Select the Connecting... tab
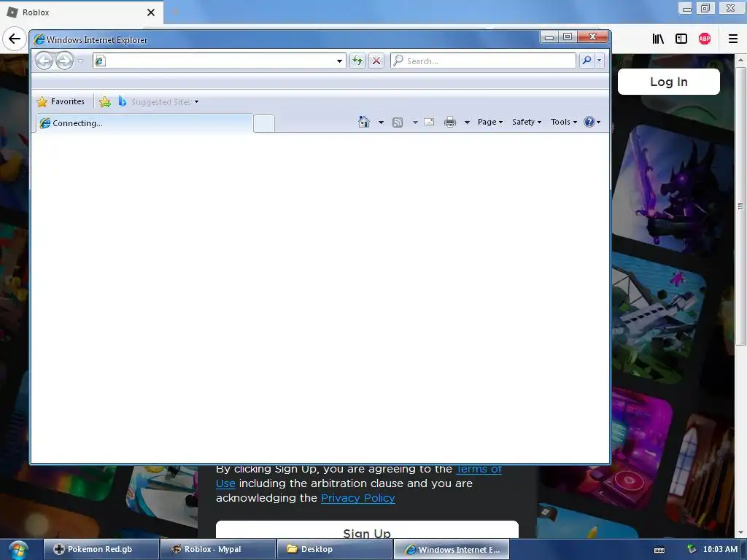This screenshot has height=560, width=747. point(144,122)
